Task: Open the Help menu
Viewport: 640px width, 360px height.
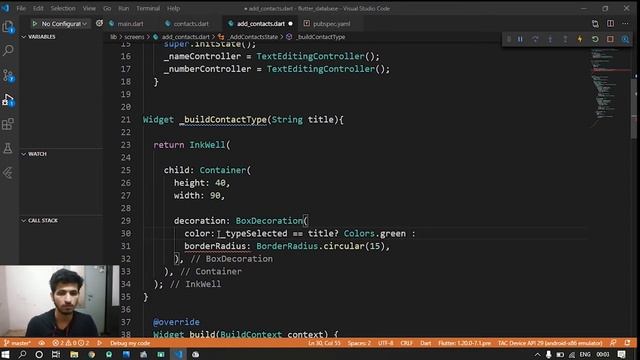Action: click(173, 8)
